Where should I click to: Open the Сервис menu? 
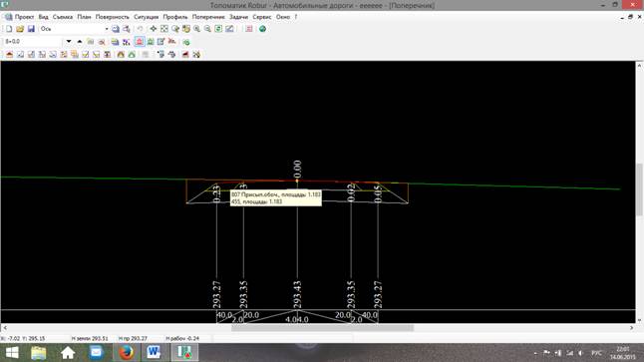(261, 17)
